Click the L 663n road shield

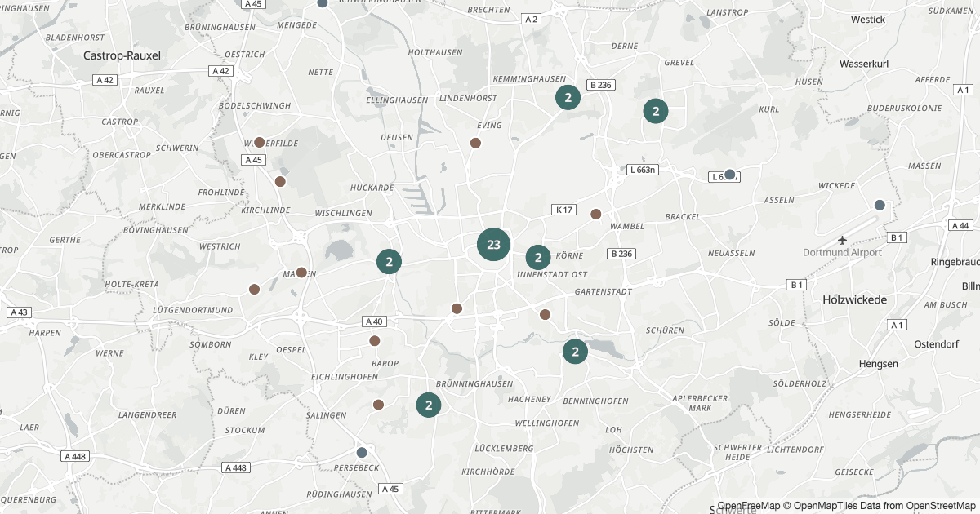coord(643,170)
